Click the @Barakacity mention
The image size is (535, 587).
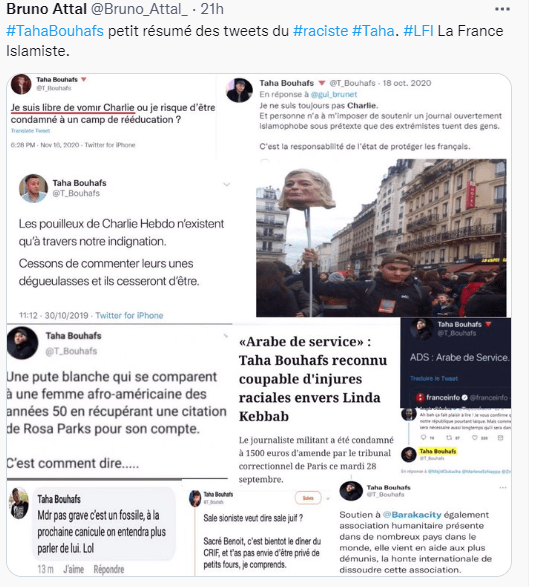click(x=411, y=515)
